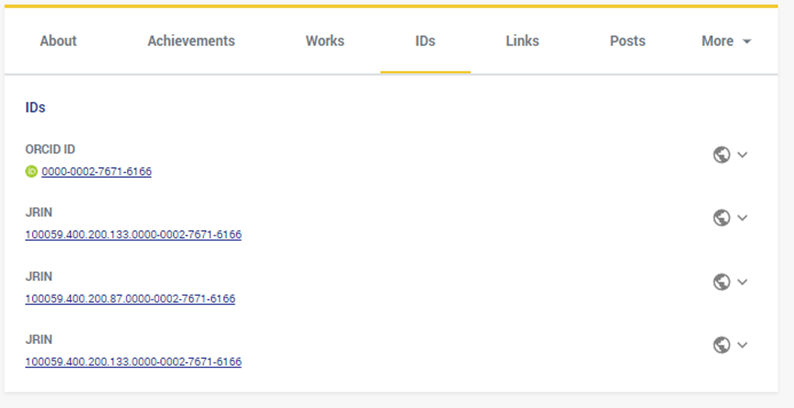Viewport: 794px width, 408px height.
Task: Open the More tab dropdown menu
Action: tap(726, 41)
